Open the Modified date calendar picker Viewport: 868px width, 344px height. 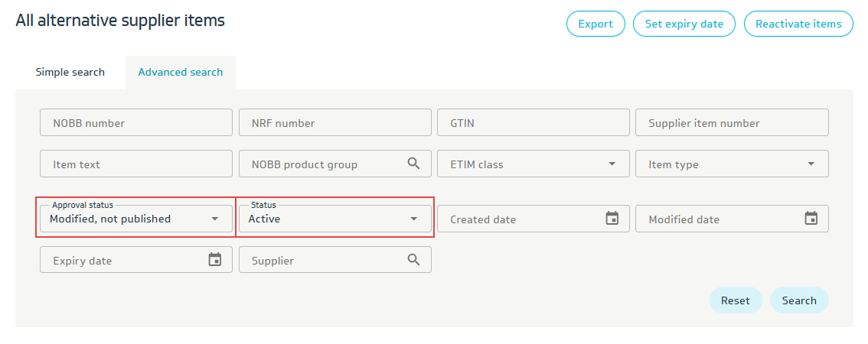[811, 219]
